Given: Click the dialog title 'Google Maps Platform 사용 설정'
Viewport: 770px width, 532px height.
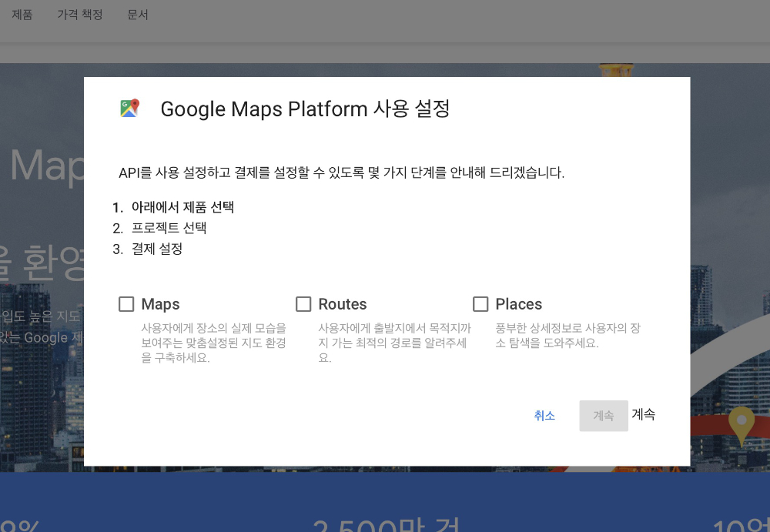Looking at the screenshot, I should [305, 109].
